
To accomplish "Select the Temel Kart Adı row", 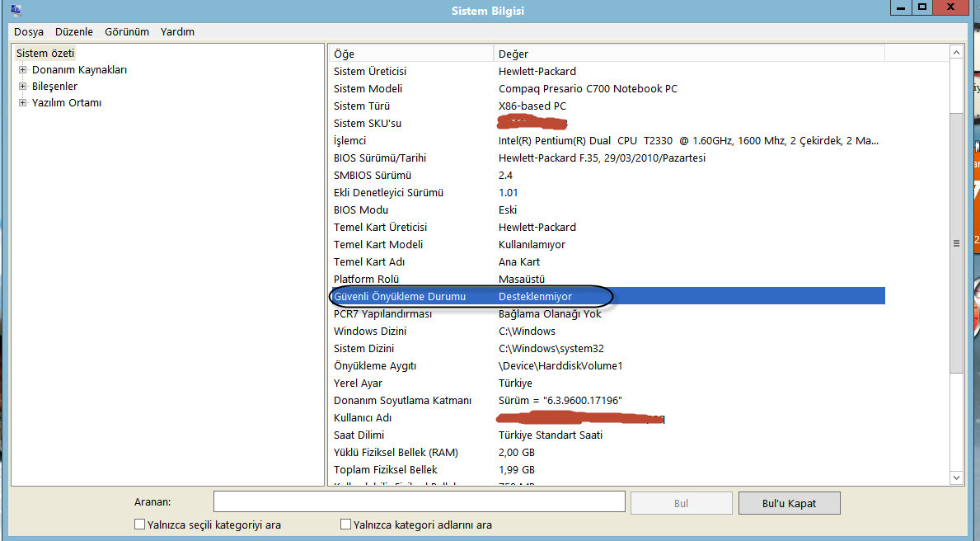I will point(607,262).
